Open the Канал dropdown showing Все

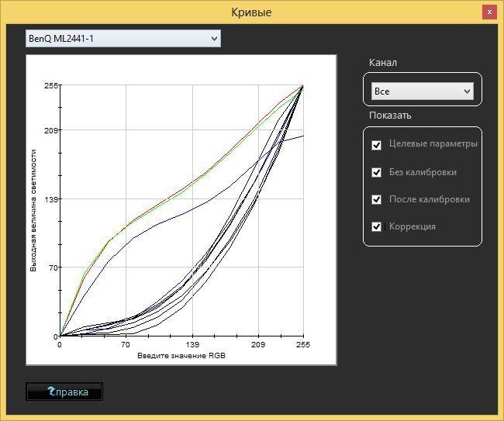423,91
